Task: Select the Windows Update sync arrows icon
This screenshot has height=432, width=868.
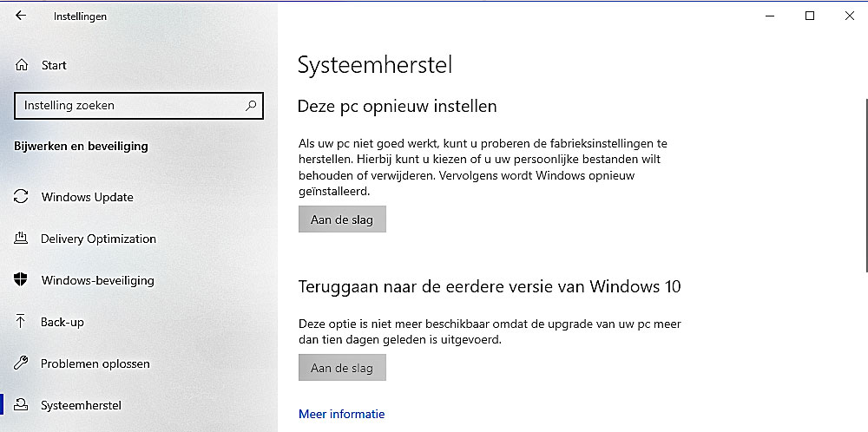Action: coord(21,197)
